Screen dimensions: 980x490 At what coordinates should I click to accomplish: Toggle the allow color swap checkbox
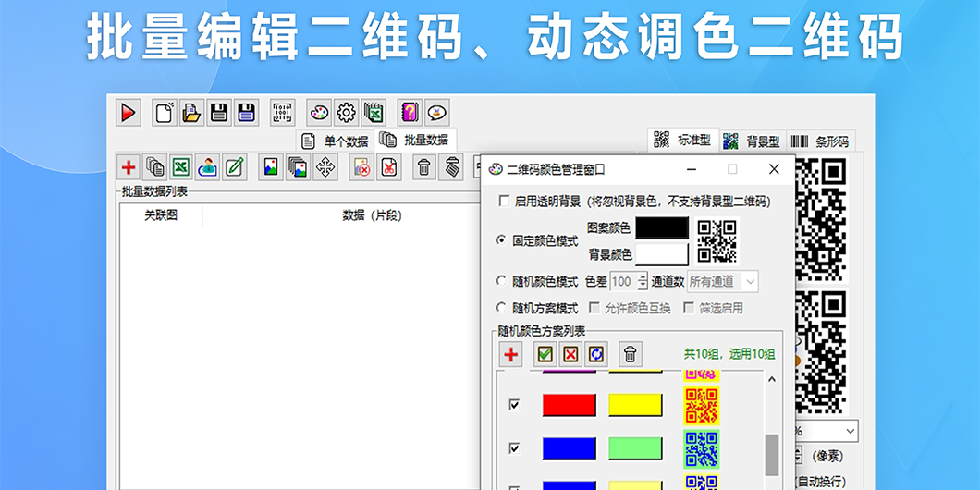(x=594, y=308)
